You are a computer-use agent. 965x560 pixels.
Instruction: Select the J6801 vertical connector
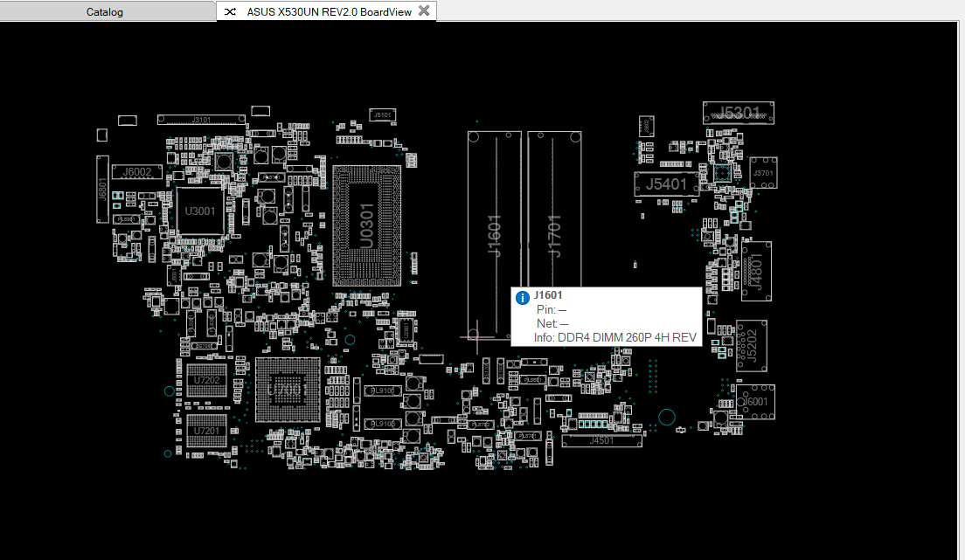point(102,190)
